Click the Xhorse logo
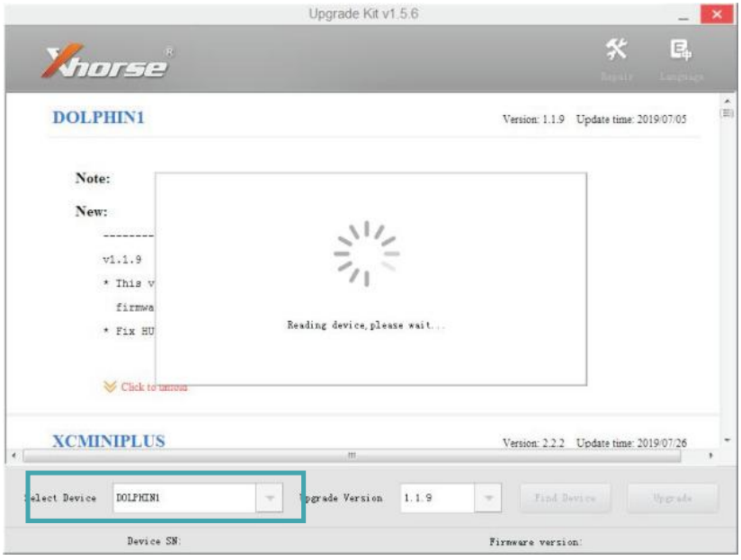This screenshot has width=741, height=560. (x=107, y=61)
